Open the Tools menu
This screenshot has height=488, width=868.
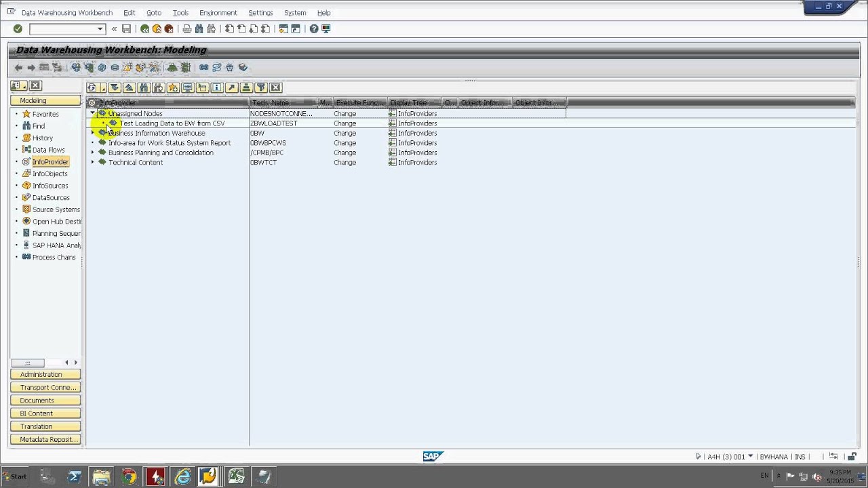180,13
